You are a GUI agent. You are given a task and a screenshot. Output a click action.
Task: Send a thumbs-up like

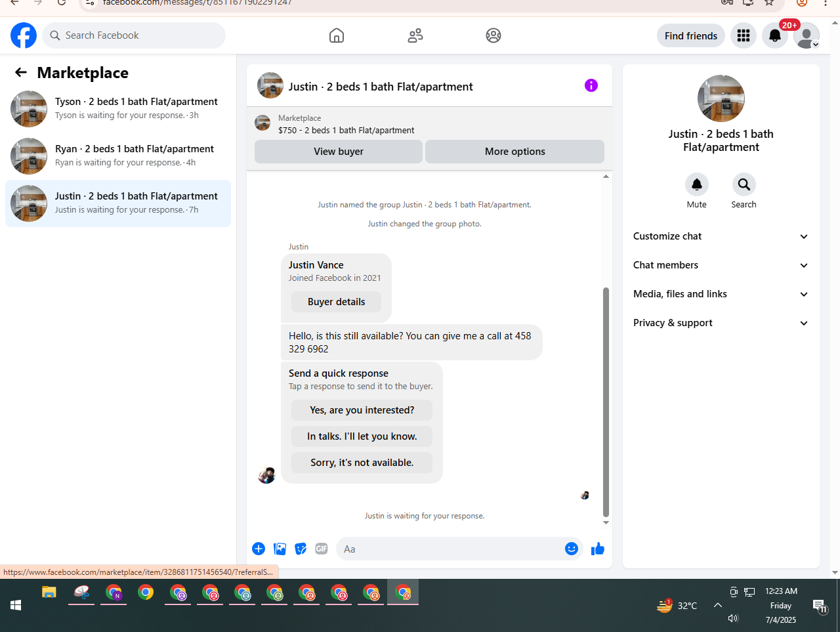598,549
